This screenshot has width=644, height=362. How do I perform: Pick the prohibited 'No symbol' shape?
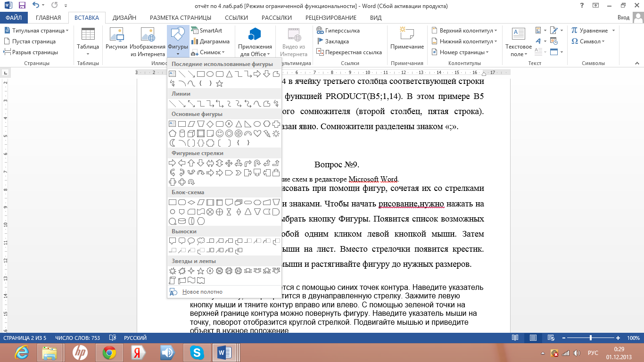point(239,133)
